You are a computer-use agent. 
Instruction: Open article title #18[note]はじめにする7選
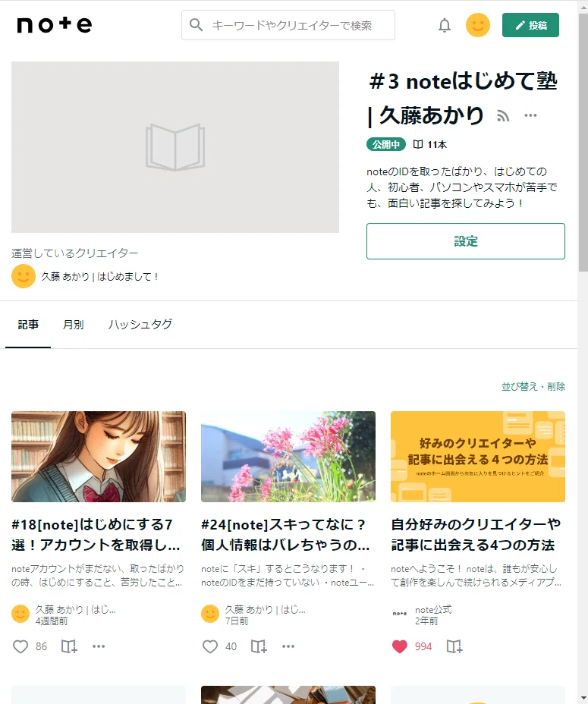(96, 534)
